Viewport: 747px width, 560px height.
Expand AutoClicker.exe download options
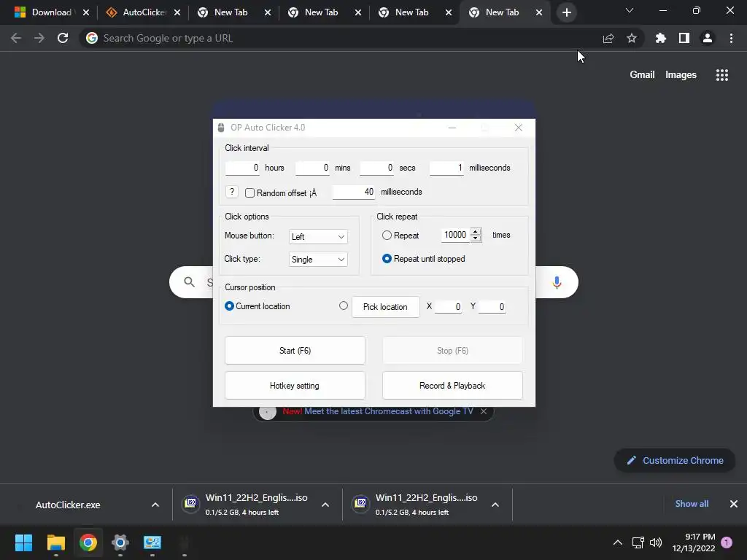pyautogui.click(x=155, y=505)
